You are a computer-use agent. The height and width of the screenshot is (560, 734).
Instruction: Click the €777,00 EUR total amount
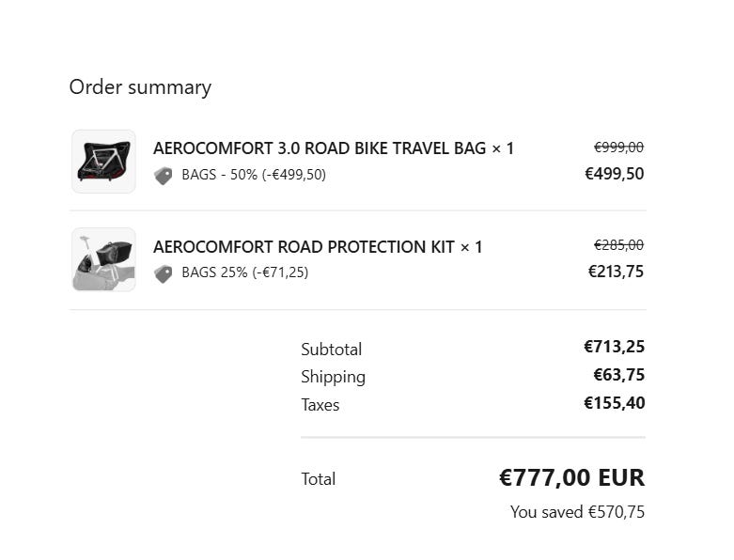571,477
